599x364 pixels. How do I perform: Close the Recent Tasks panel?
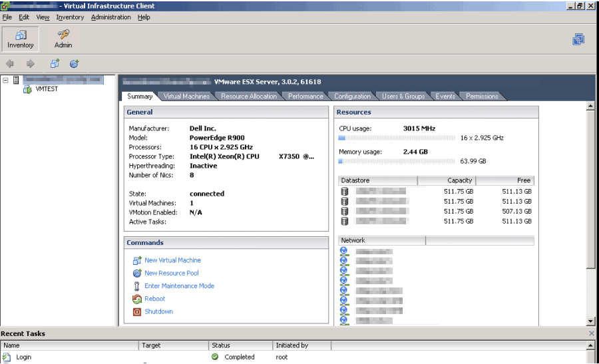592,333
